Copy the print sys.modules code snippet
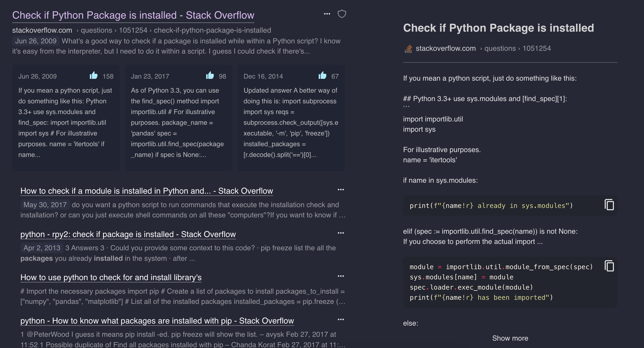Screen dimensions: 644x348 click(x=609, y=205)
